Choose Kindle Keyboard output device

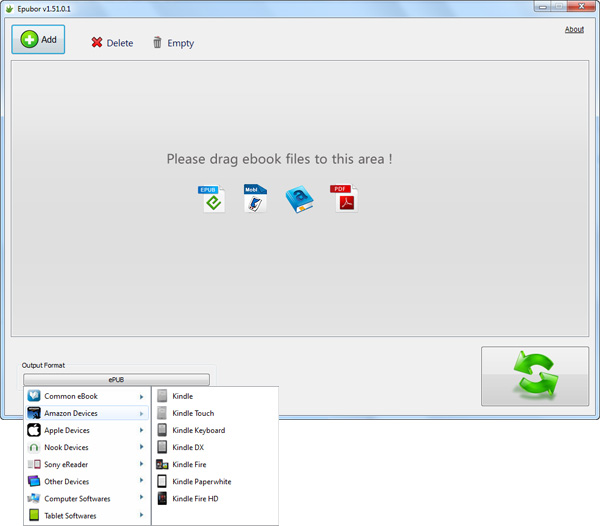[x=215, y=430]
